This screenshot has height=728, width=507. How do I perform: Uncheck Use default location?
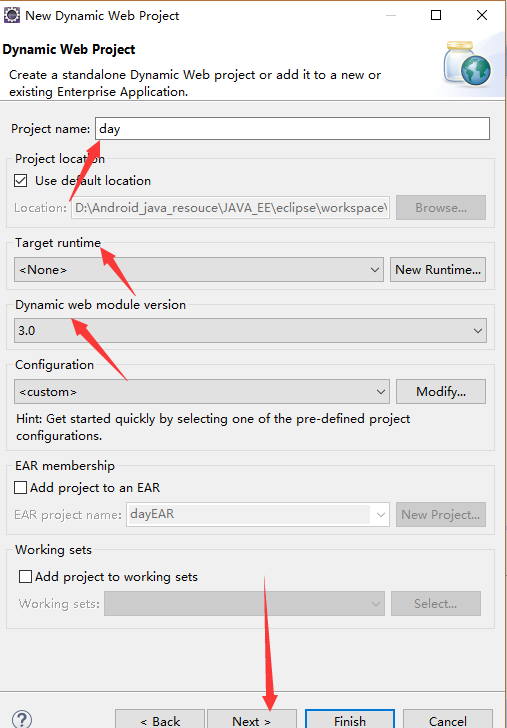[20, 181]
